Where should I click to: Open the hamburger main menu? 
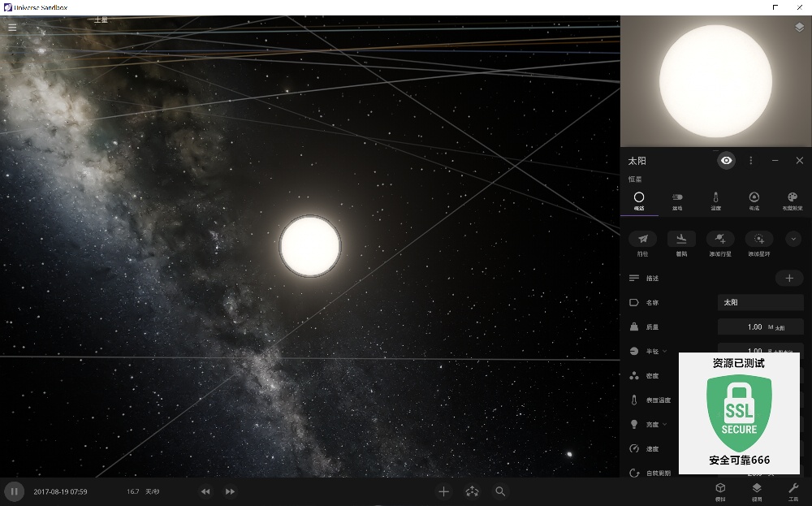click(12, 28)
